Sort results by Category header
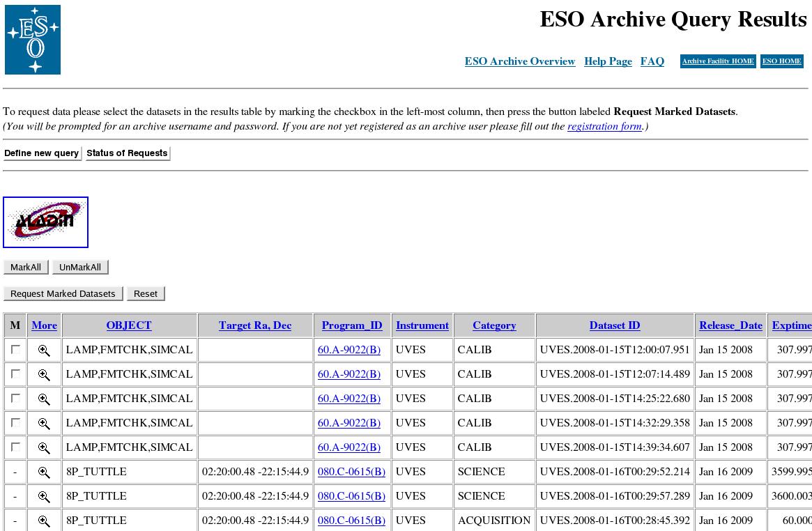This screenshot has width=812, height=531. click(x=494, y=325)
